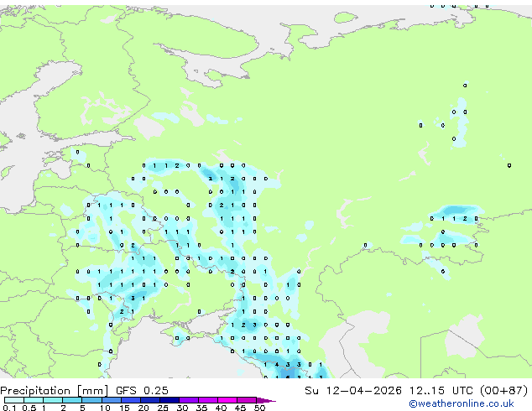The image size is (532, 411).
Task: Pick the magenta legend swatch between 40 and 45
Action: pyautogui.click(x=227, y=400)
